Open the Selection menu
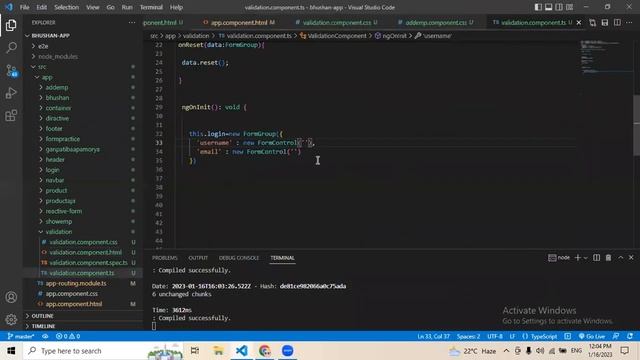The image size is (640, 360). [67, 7]
